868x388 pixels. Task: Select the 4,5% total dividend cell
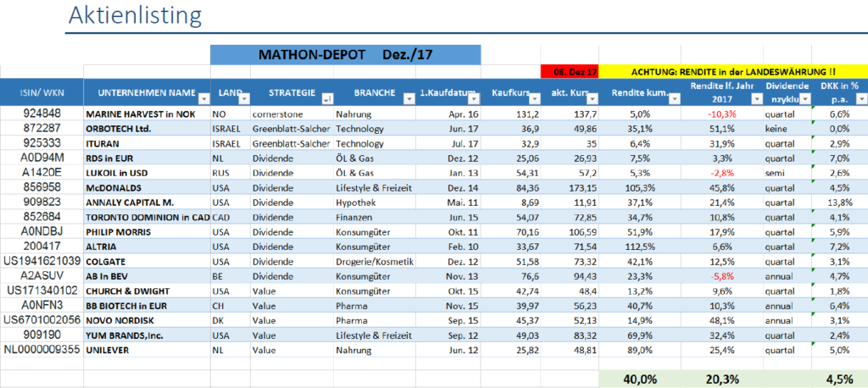[840, 380]
